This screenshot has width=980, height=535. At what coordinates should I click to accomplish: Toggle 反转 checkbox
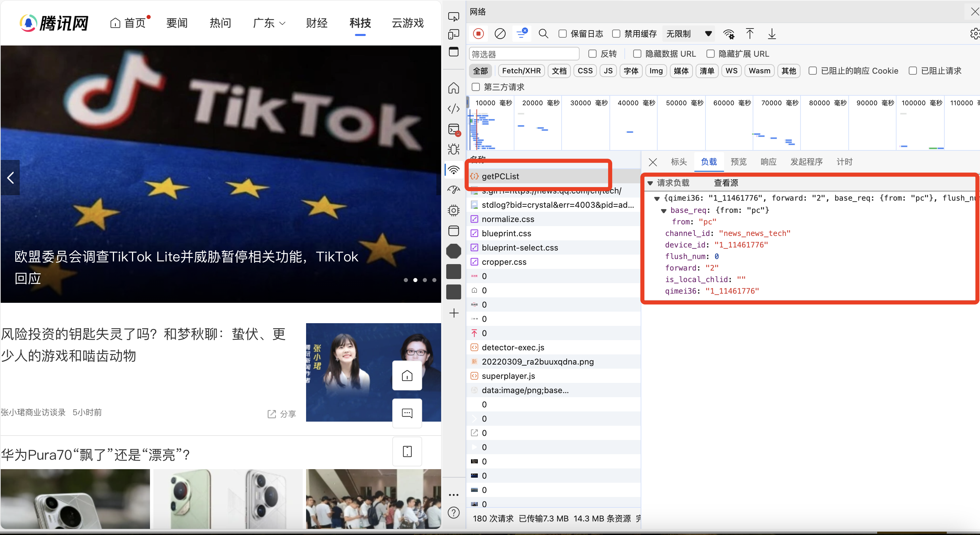click(x=592, y=54)
